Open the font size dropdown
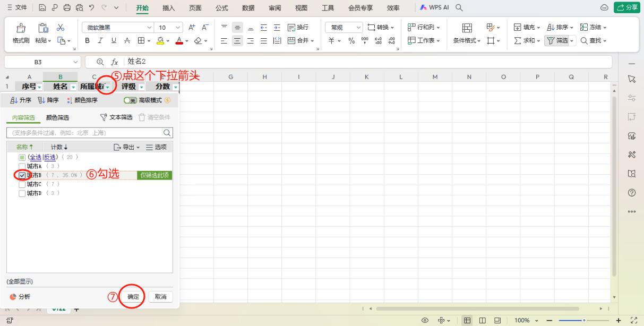Image resolution: width=644 pixels, height=326 pixels. 178,27
